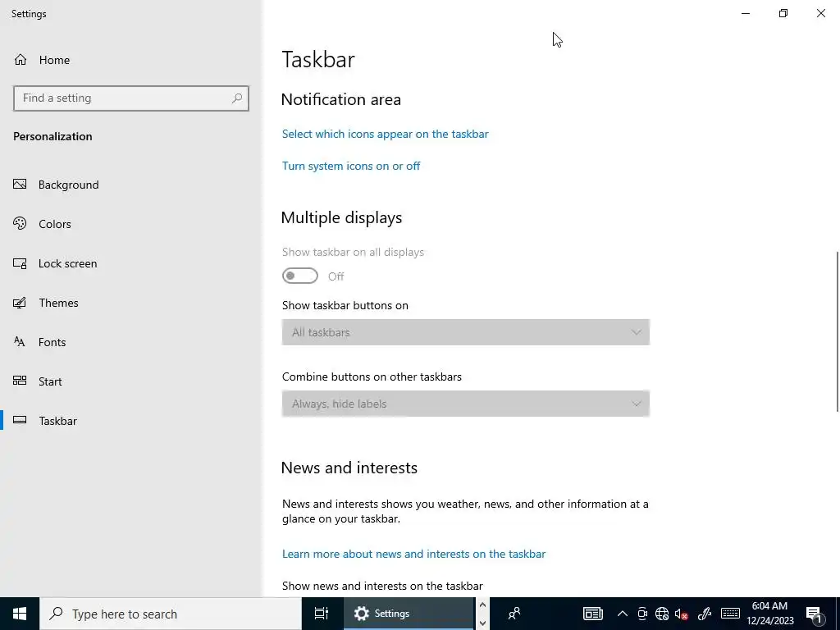The height and width of the screenshot is (630, 840).
Task: Open Task View on the taskbar
Action: [x=322, y=614]
